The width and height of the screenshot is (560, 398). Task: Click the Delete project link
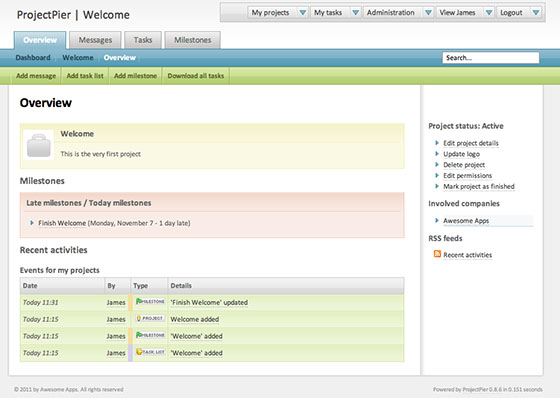[x=464, y=165]
